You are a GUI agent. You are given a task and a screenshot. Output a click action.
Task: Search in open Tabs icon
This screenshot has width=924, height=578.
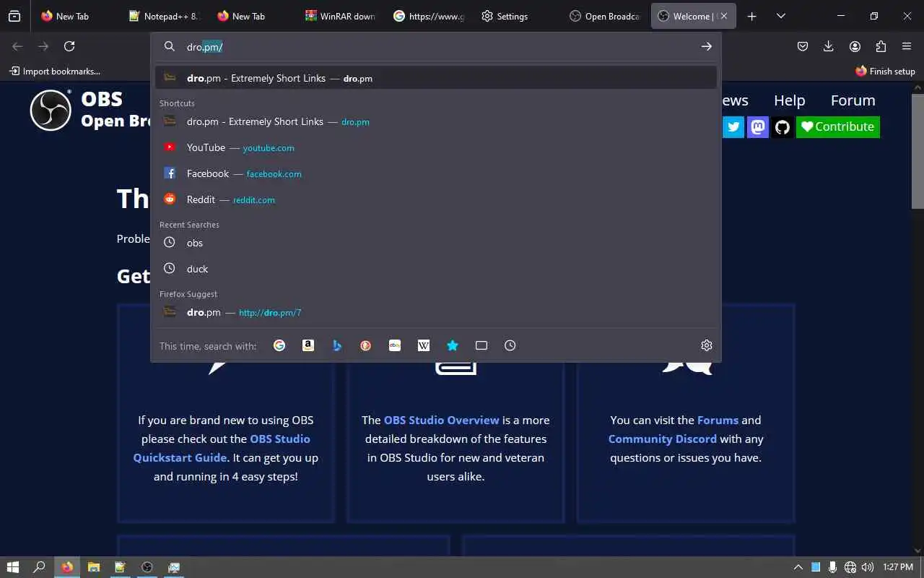481,345
